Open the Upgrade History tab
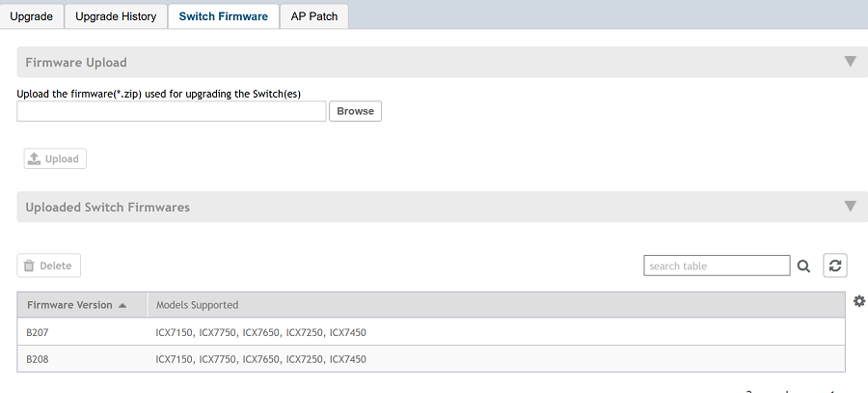 116,16
